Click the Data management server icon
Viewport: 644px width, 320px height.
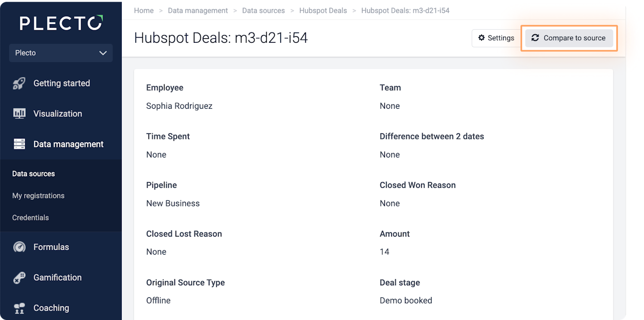coord(19,144)
